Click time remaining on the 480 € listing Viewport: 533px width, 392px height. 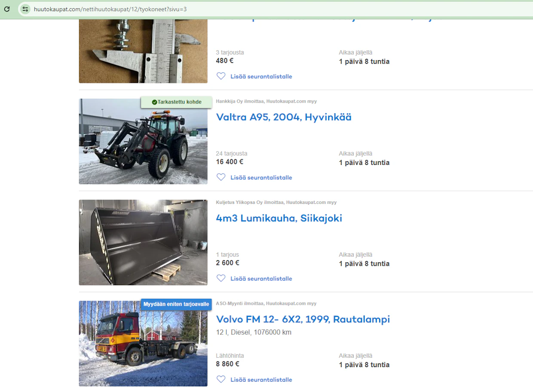click(364, 61)
